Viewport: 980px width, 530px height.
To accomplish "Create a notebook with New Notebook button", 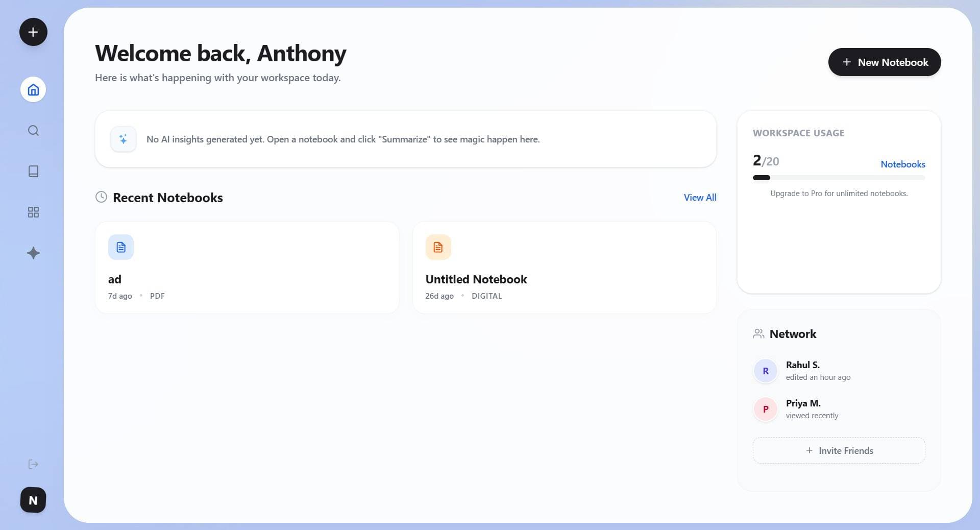I will tap(885, 62).
